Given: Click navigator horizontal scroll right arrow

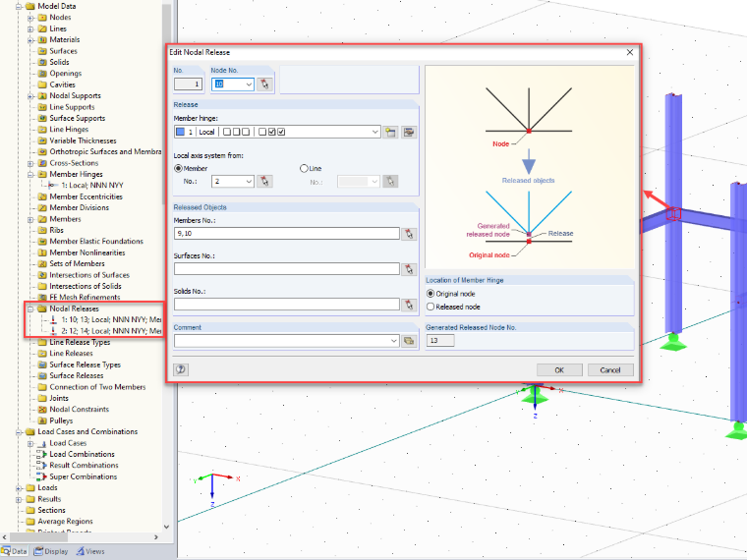Looking at the screenshot, I should click(x=156, y=537).
